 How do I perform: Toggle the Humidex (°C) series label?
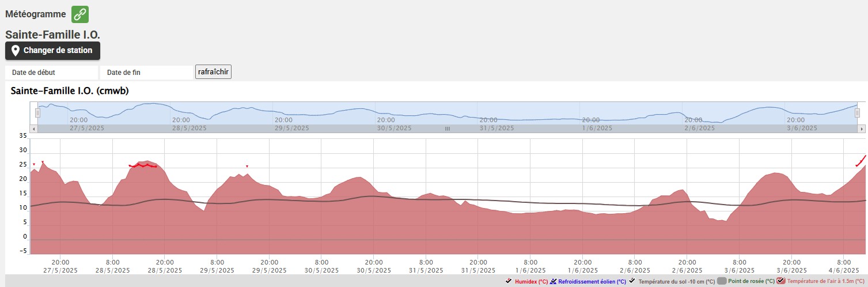530,282
